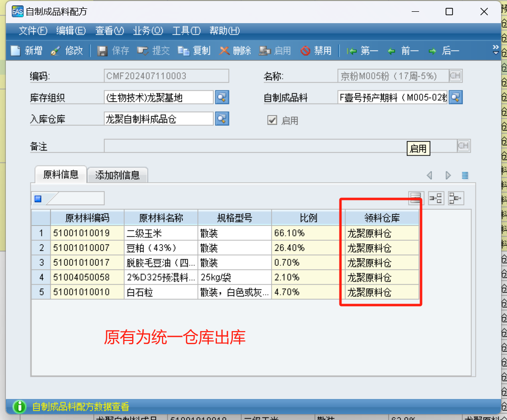Open the 工具(T) menu
Viewport: 507px width, 420px height.
click(x=186, y=30)
